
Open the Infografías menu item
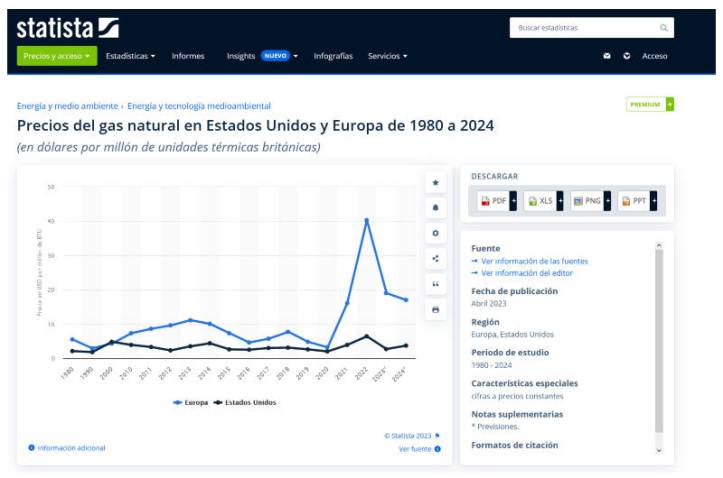coord(333,56)
